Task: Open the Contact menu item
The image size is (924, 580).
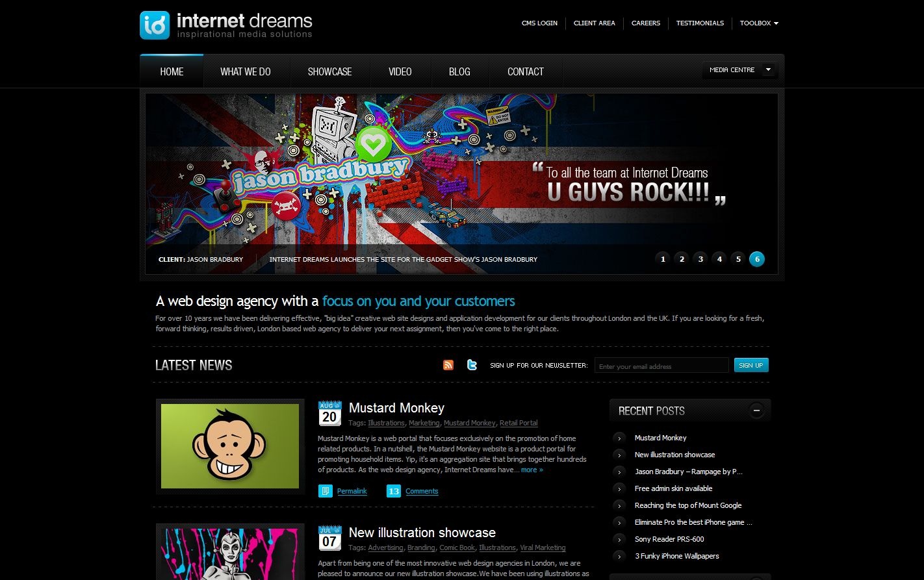Action: tap(526, 71)
